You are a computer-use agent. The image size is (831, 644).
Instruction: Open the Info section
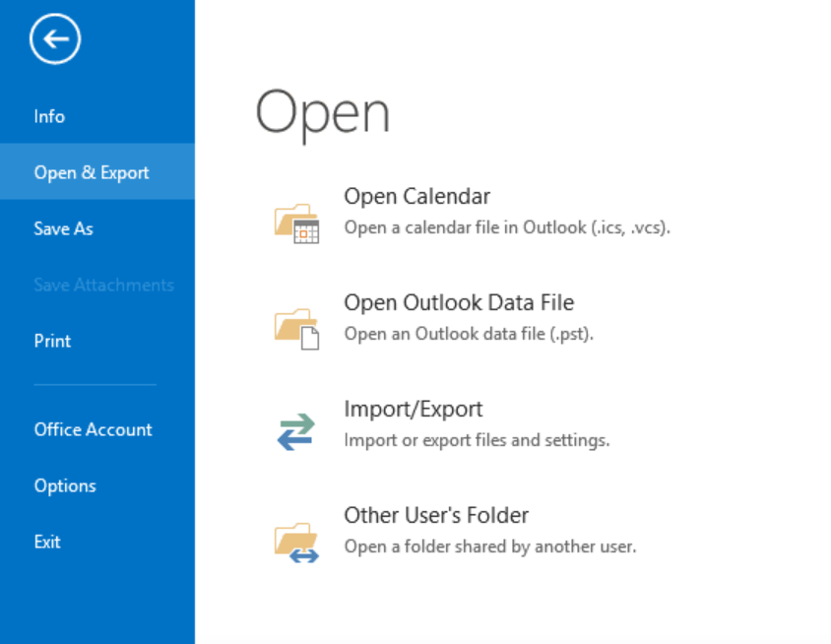tap(49, 116)
